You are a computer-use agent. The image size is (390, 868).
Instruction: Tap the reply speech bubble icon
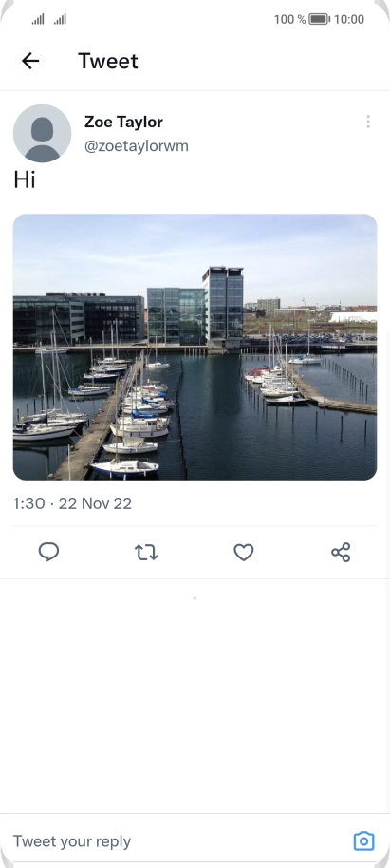pyautogui.click(x=48, y=552)
